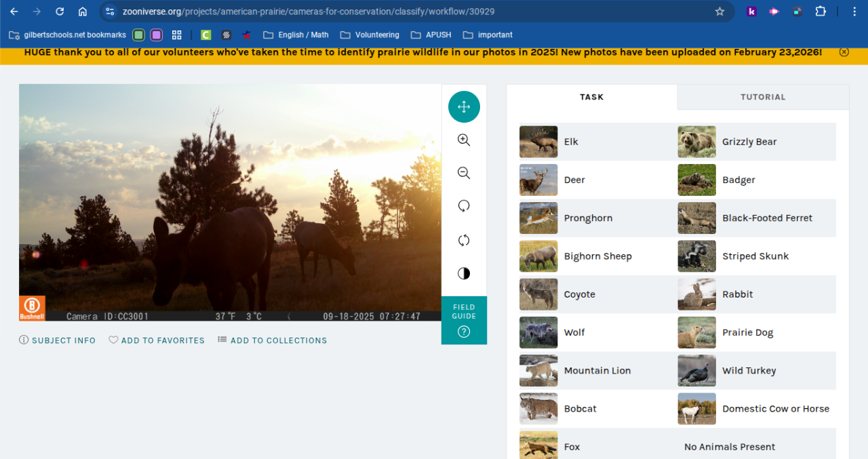
Task: Add this subject to favorites
Action: coord(157,340)
